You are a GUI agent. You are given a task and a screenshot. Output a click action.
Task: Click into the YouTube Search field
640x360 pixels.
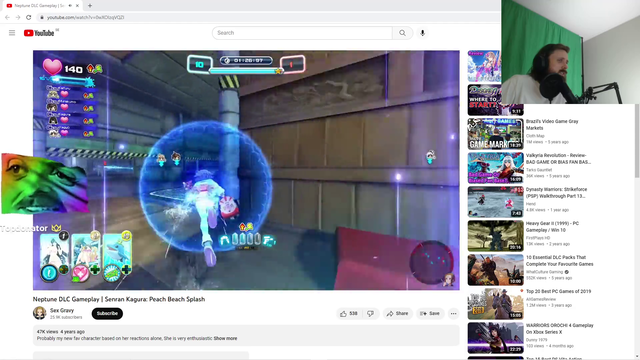(302, 33)
